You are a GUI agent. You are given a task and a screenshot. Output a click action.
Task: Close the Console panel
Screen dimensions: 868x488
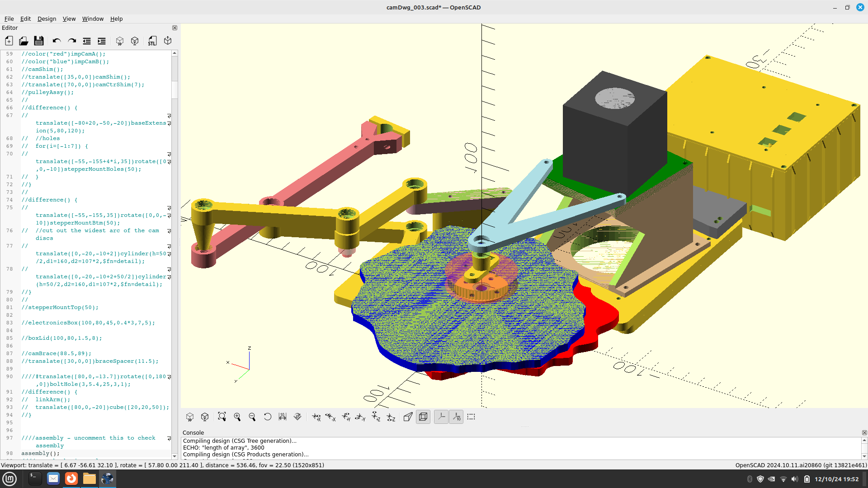click(x=864, y=432)
